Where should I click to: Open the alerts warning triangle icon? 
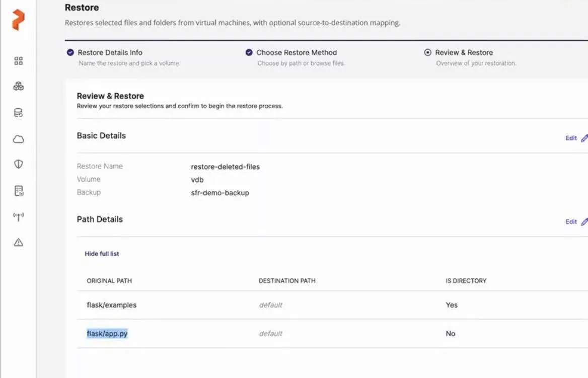click(x=19, y=243)
